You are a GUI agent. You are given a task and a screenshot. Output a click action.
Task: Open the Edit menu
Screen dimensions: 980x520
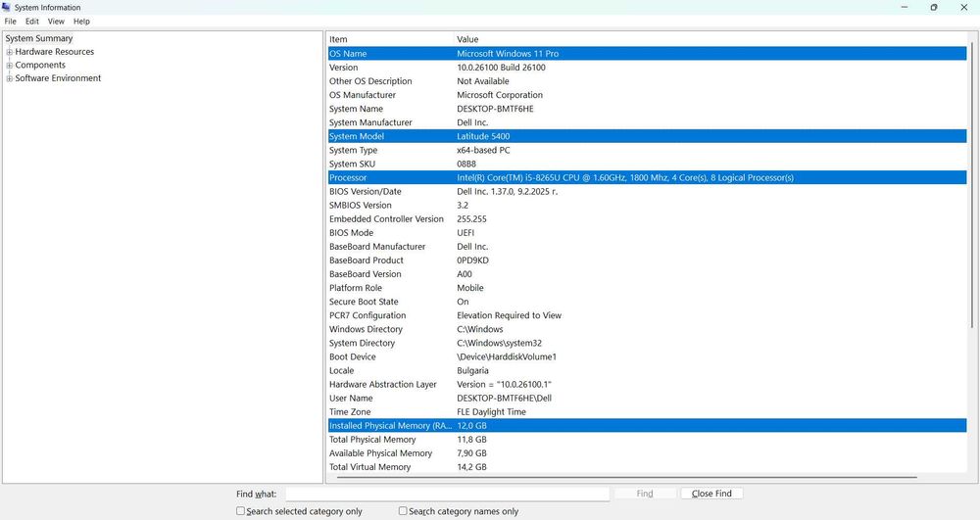click(32, 22)
